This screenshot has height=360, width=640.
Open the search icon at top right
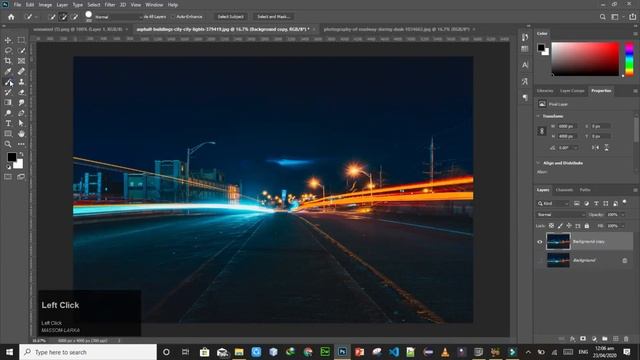pos(602,17)
